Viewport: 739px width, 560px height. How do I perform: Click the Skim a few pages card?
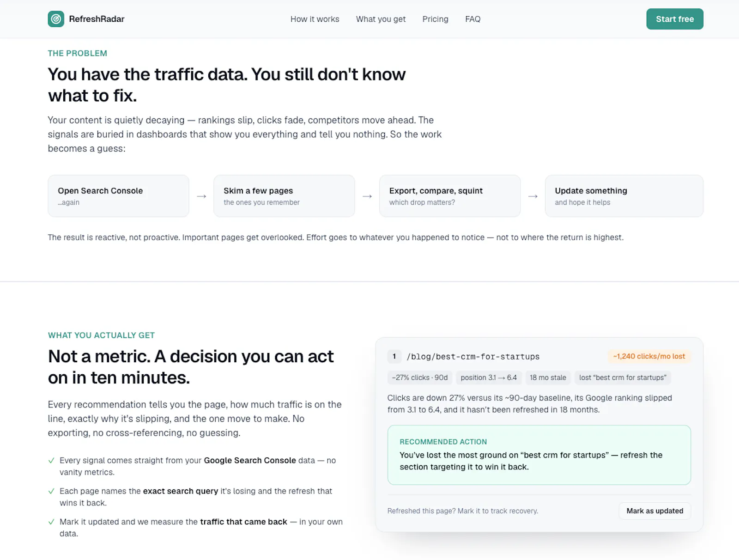click(x=284, y=196)
